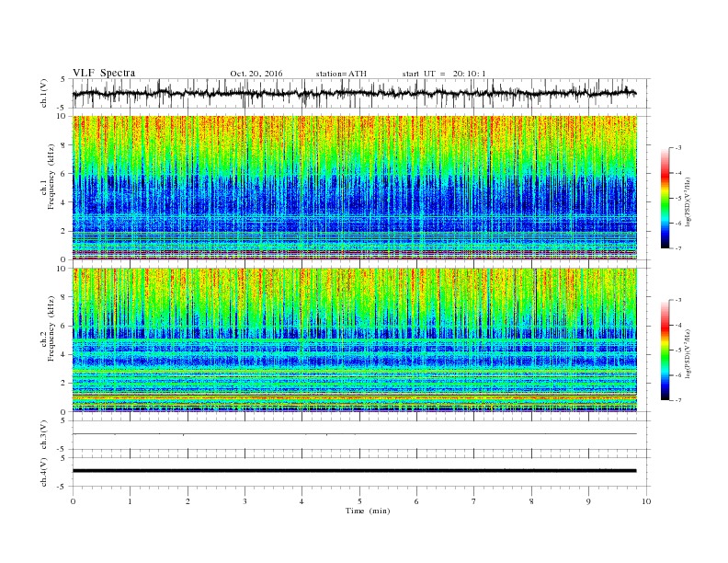Click the "1" minute tick label
This screenshot has height=563, width=728.
click(x=130, y=501)
